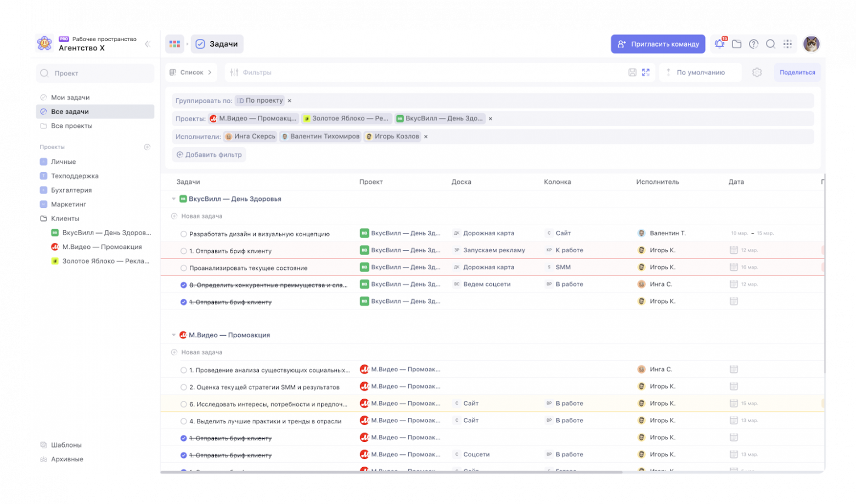The height and width of the screenshot is (504, 856).
Task: Uncheck the completed 'Определить конкурентные преимущества' task
Action: tap(183, 284)
